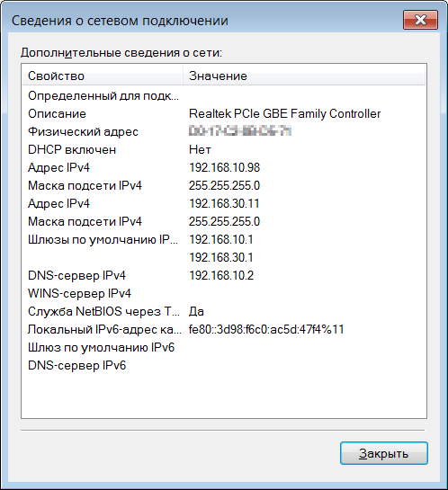
Task: Select the gateway 192.168.30.1 row
Action: (224, 257)
